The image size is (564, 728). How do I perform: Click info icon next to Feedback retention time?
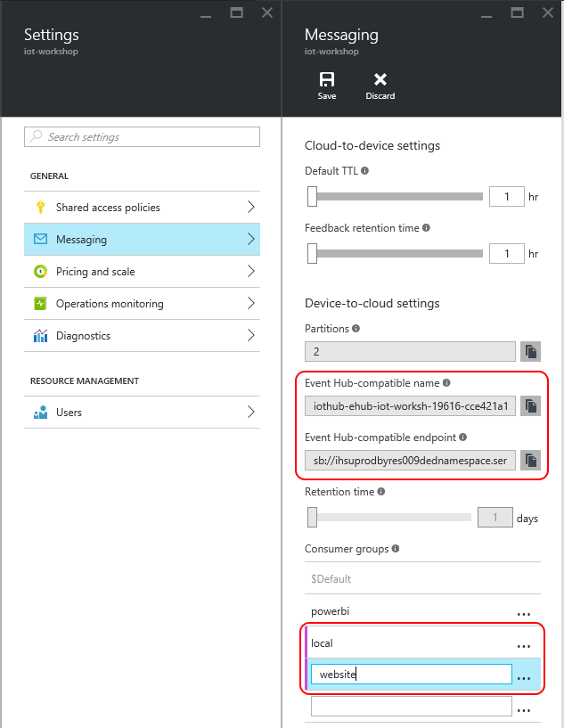[426, 228]
